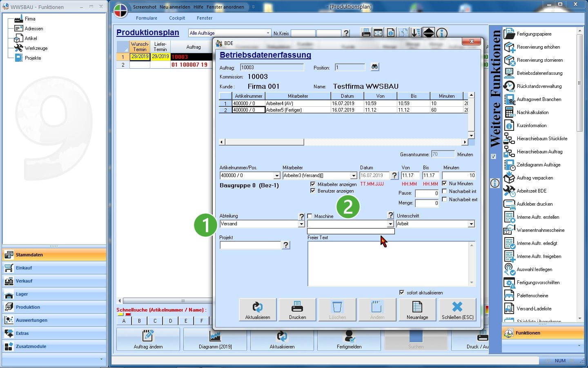Screen dimensions: 588x368
Task: Select the Produktion section in the left navigation
Action: tap(54, 307)
